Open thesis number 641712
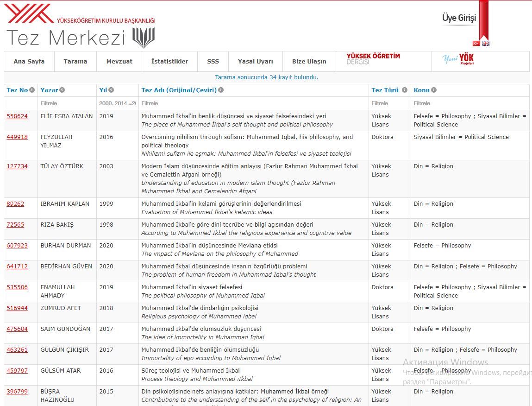Viewport: 532px width, 406px height. pyautogui.click(x=17, y=266)
